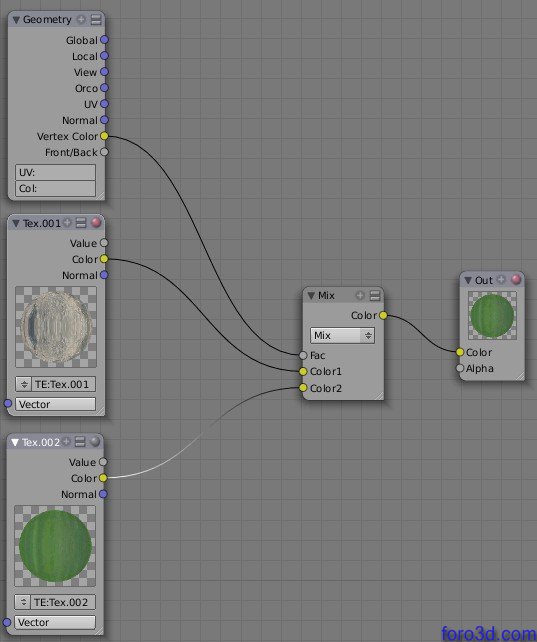
Task: Click the View output socket
Action: pyautogui.click(x=104, y=72)
